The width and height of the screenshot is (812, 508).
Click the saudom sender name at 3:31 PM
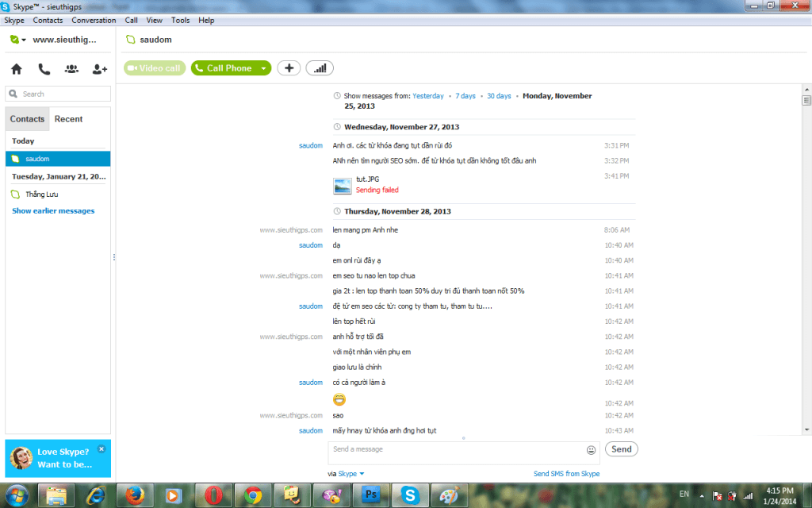311,146
